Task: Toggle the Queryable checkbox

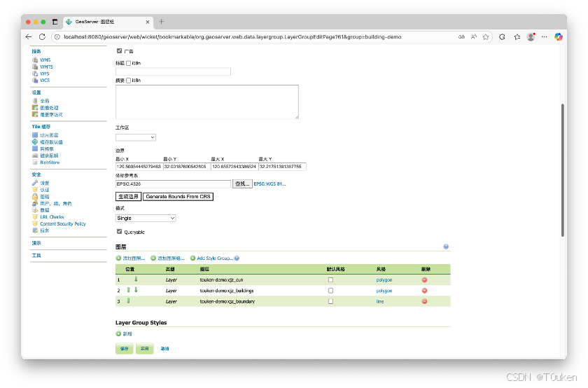Action: coord(119,232)
